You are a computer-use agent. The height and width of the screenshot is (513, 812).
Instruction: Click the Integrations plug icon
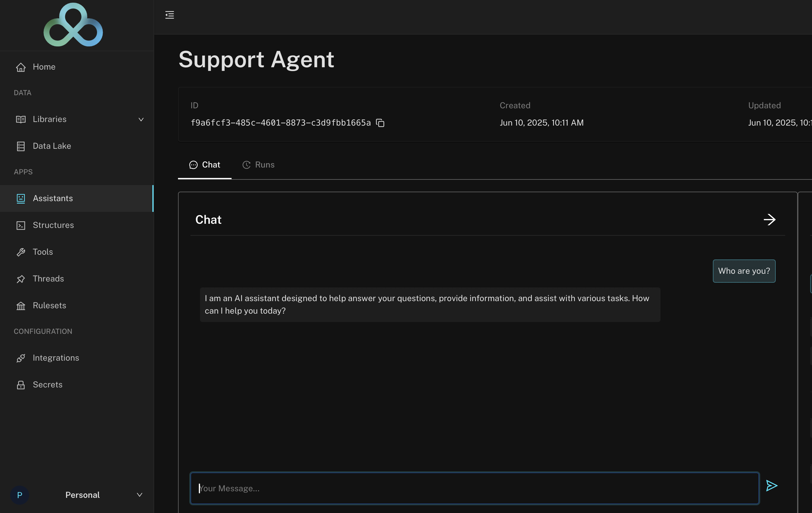point(21,358)
